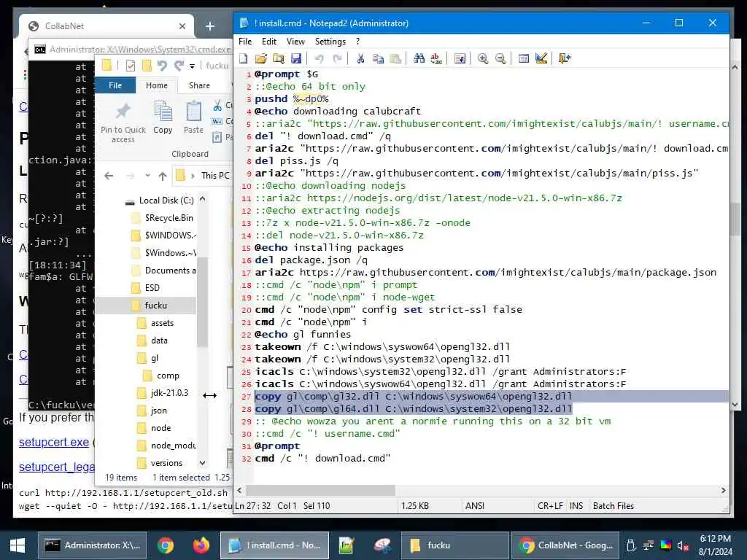Toggle INS mode in status bar
The height and width of the screenshot is (560, 747).
click(x=576, y=506)
